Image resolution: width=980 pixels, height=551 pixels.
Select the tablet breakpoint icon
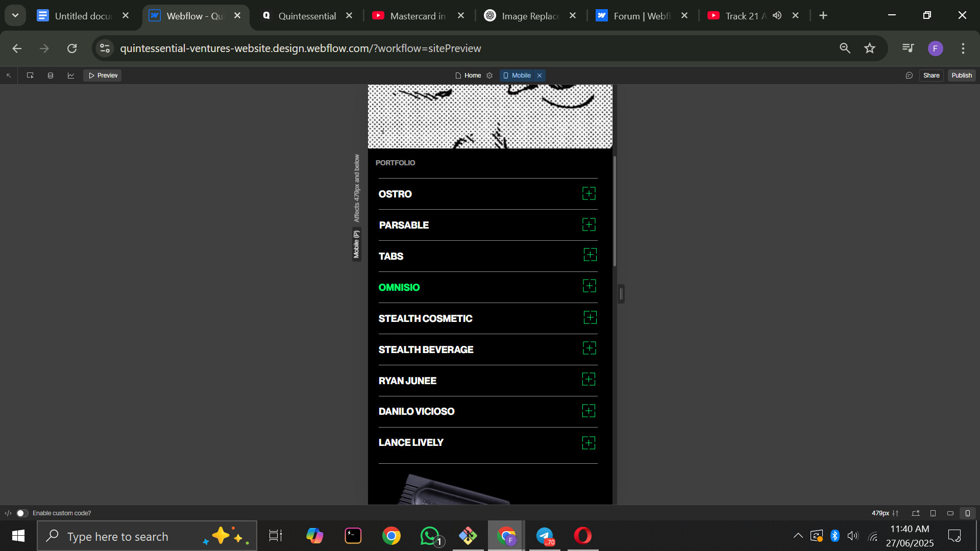click(x=933, y=513)
